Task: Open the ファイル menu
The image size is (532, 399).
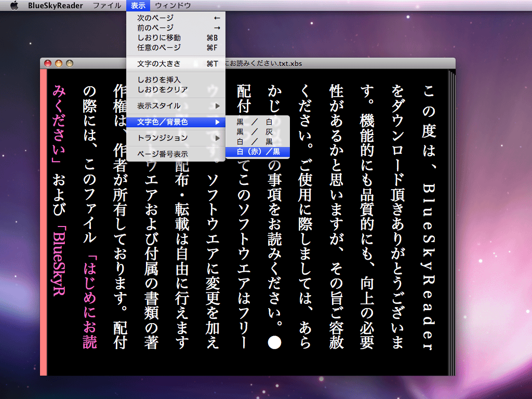Action: (107, 5)
